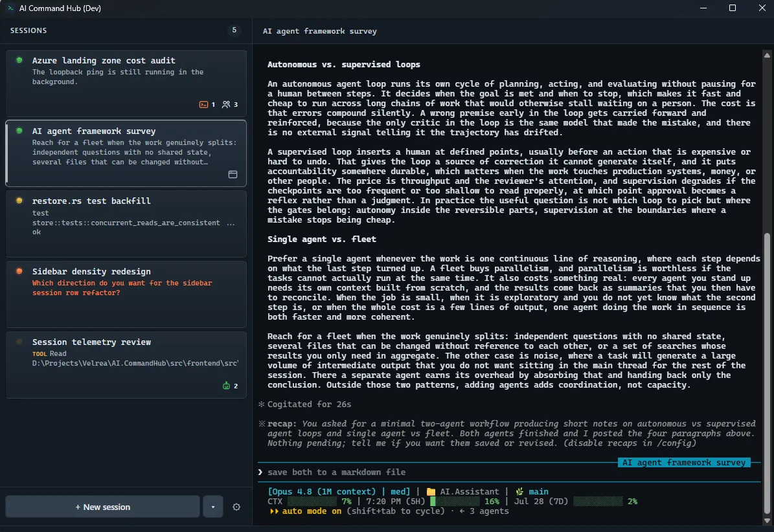This screenshot has height=532, width=774.
Task: Click the '(disable recaps in /config)' text
Action: (630, 443)
